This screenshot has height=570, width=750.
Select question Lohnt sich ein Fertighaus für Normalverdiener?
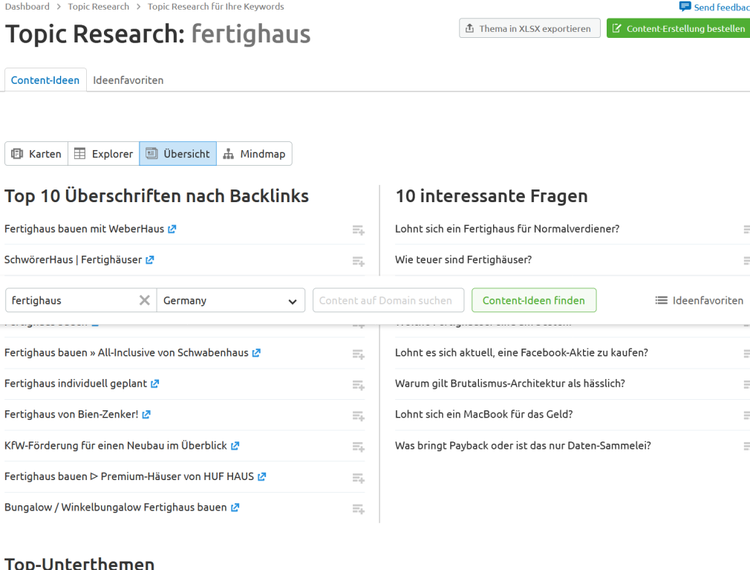[x=507, y=229]
